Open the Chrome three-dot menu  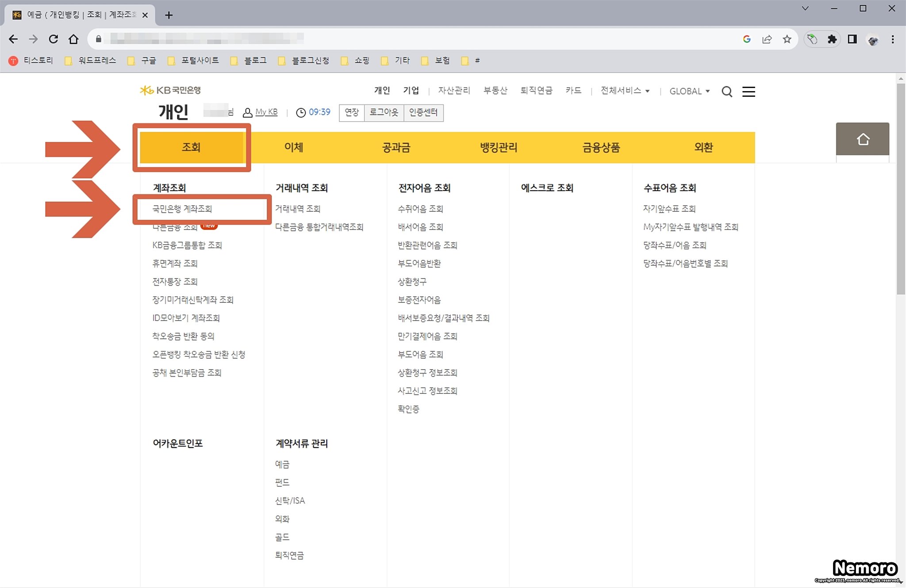tap(893, 39)
